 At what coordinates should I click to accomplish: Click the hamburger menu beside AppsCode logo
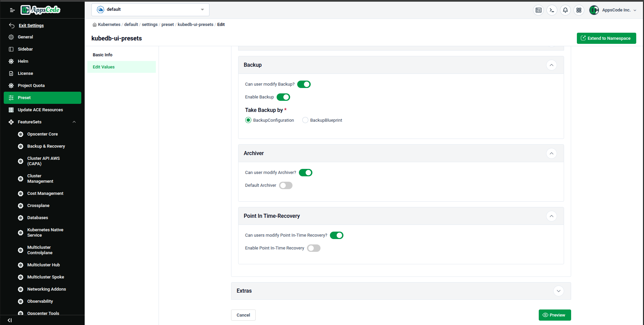coord(12,10)
